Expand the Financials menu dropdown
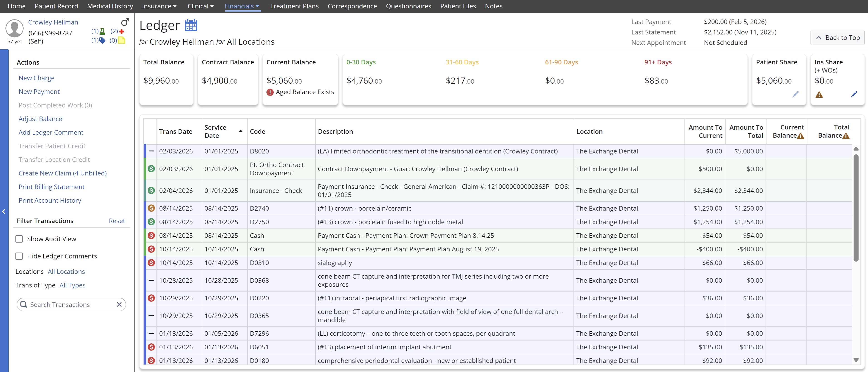 [242, 6]
